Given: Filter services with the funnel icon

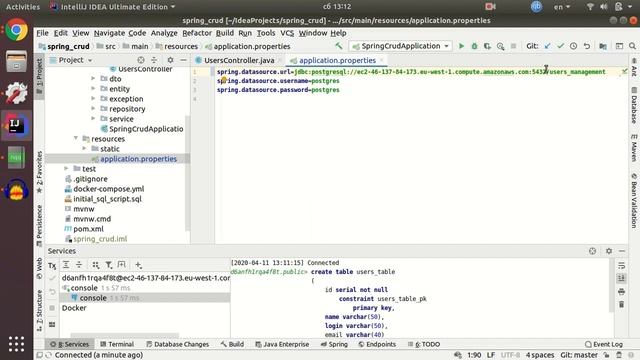Looking at the screenshot, I should tap(109, 265).
